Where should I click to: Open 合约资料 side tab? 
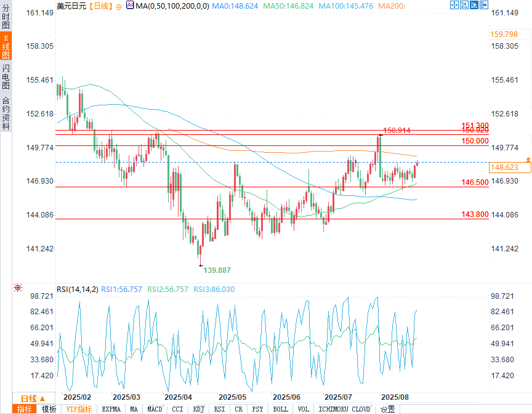point(6,113)
